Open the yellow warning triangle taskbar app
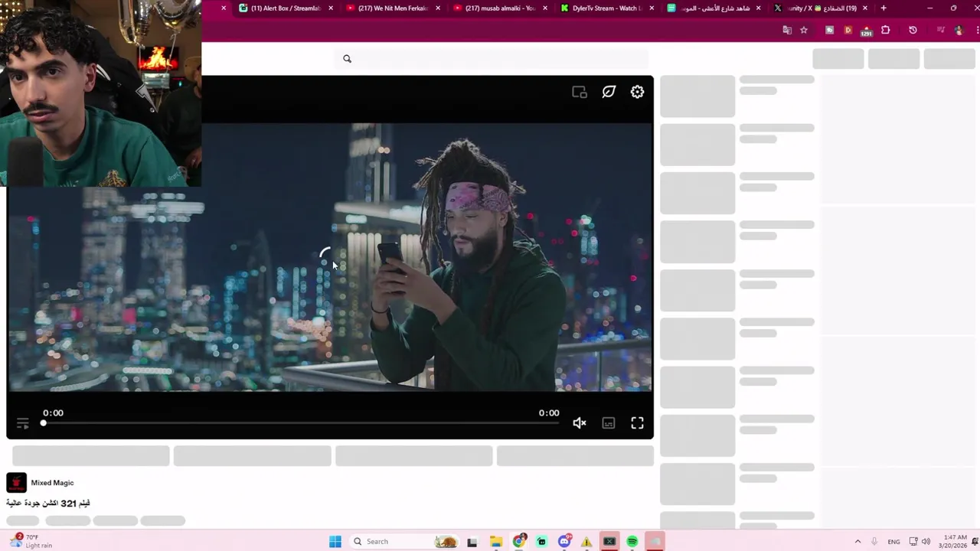 pos(586,542)
